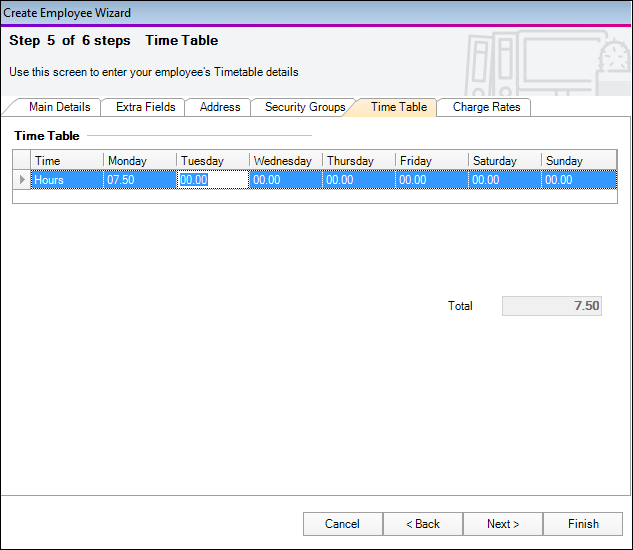Click the Friday hours cell
Viewport: 633px width, 550px height.
click(431, 180)
